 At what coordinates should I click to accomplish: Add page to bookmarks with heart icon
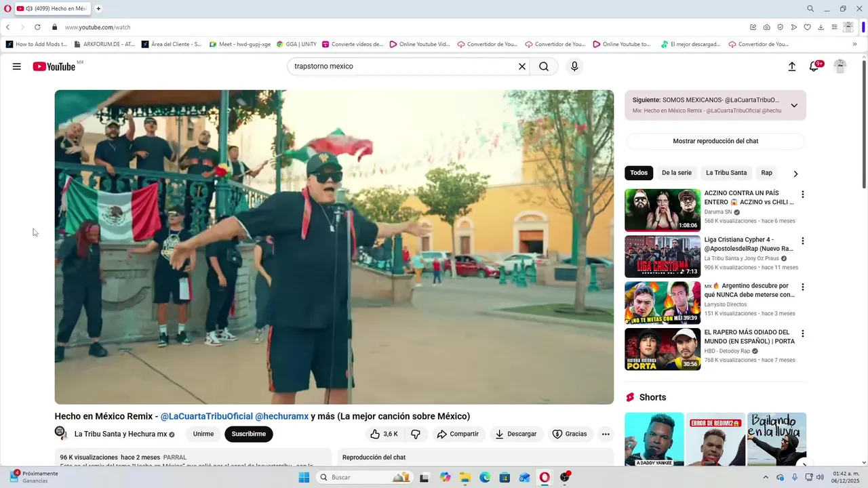point(807,27)
